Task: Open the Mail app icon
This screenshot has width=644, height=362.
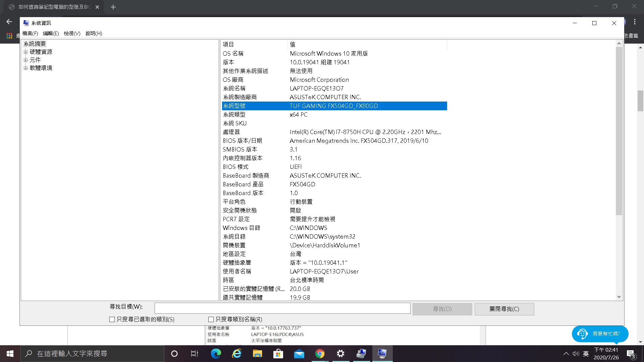Action: (299, 354)
